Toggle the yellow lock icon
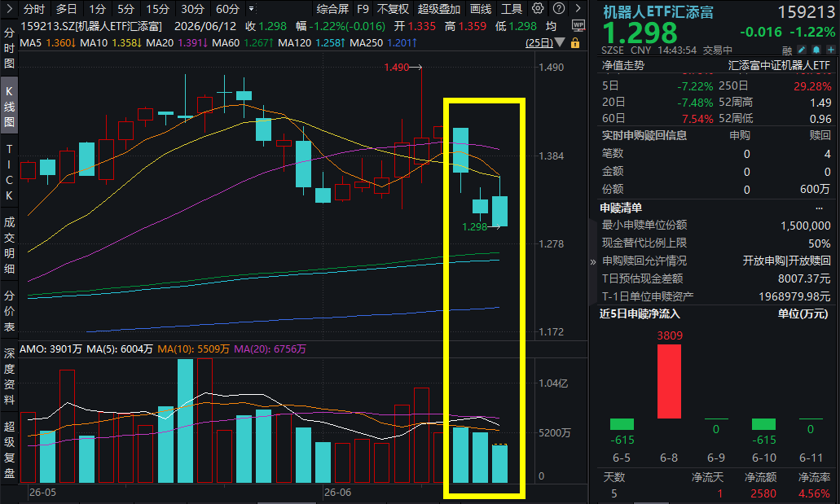Viewport: 840px width, 504px height. coord(575,43)
